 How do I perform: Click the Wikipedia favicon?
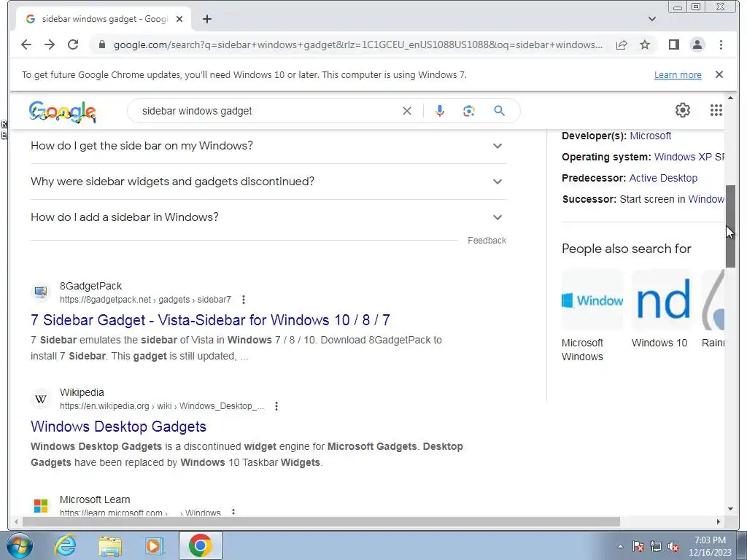click(41, 399)
